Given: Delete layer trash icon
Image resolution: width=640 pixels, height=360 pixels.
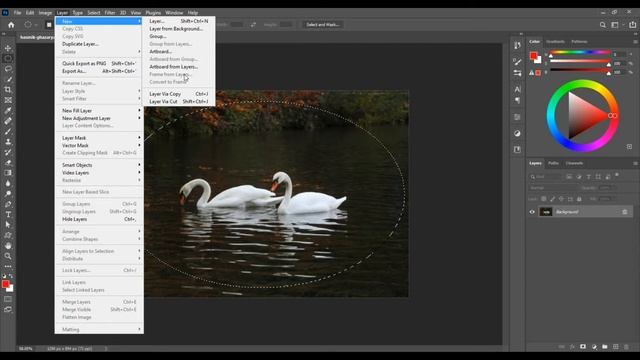Looking at the screenshot, I should pyautogui.click(x=627, y=347).
